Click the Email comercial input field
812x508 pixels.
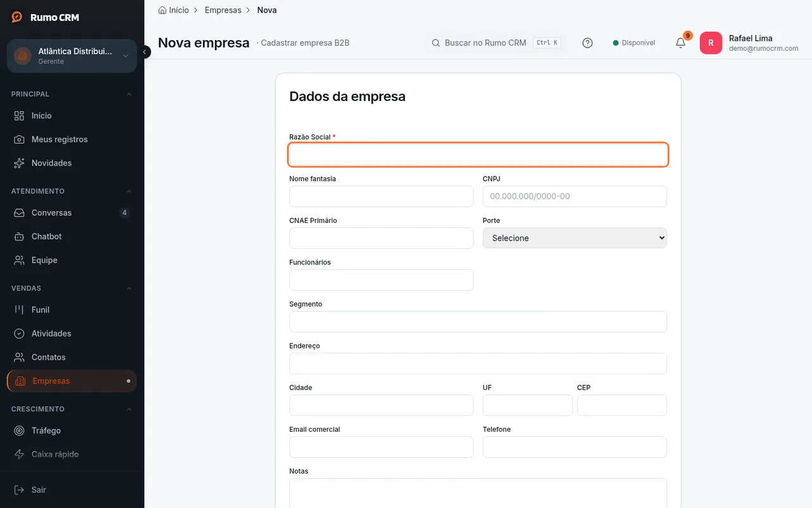pyautogui.click(x=381, y=447)
